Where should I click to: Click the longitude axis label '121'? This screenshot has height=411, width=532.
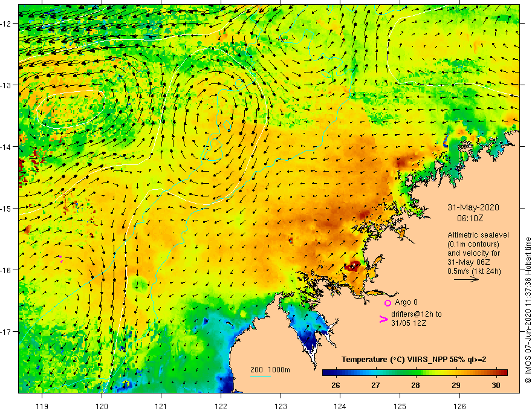point(161,406)
